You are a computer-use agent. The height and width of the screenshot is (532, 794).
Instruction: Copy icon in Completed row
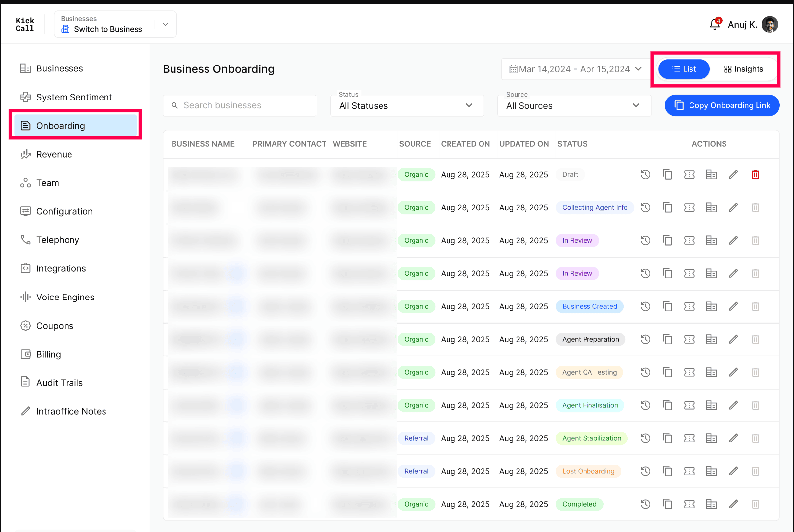(667, 504)
